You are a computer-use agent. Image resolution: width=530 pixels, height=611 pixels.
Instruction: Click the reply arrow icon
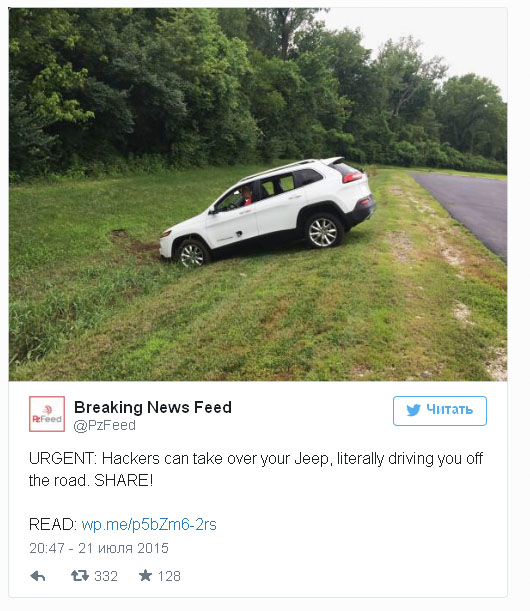(38, 576)
